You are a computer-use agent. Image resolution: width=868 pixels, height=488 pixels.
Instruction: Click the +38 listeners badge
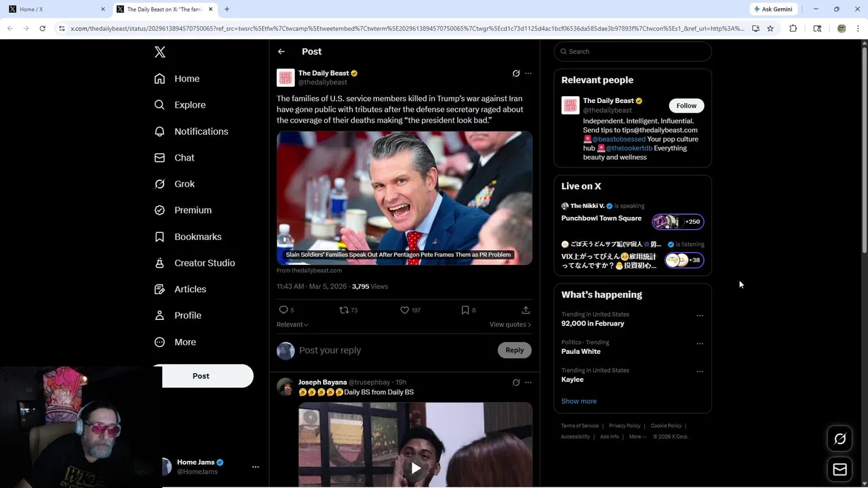pos(685,260)
